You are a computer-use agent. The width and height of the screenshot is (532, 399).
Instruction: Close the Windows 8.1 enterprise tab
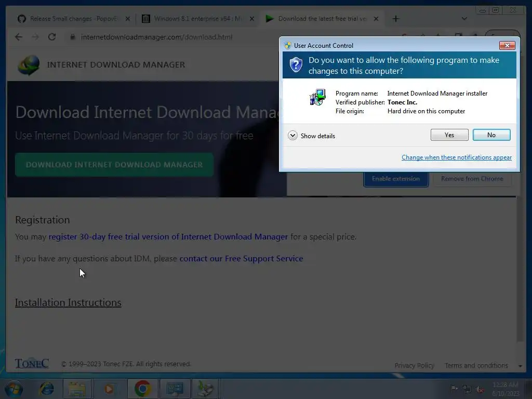(x=252, y=19)
